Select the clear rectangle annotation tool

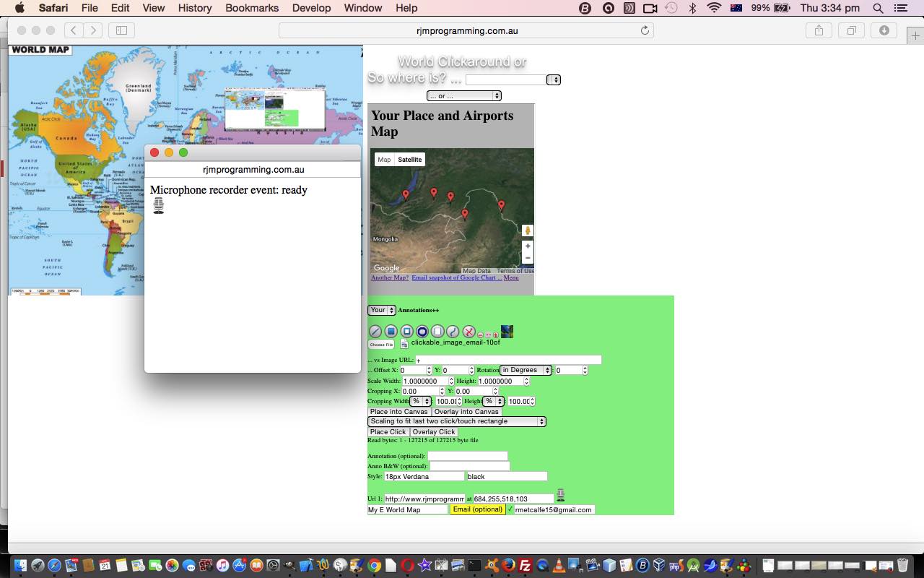(437, 332)
